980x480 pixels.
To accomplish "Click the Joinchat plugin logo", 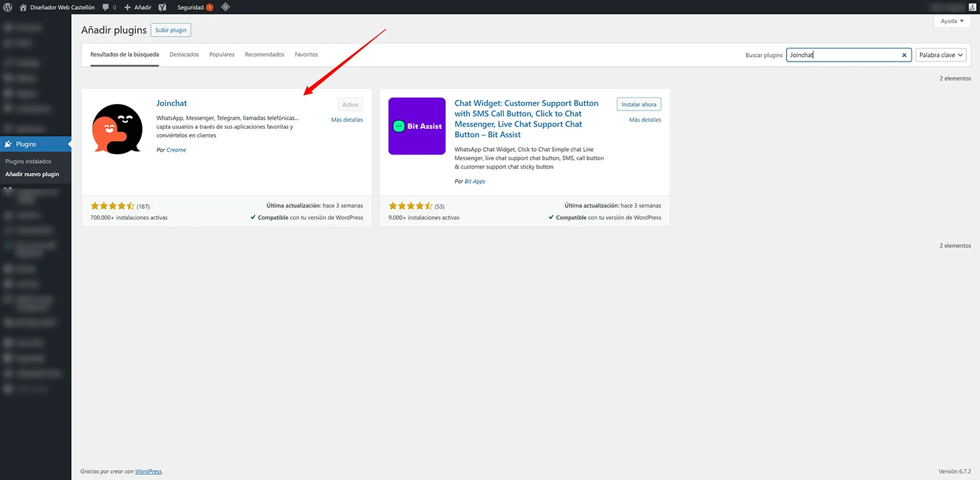I will (x=118, y=129).
